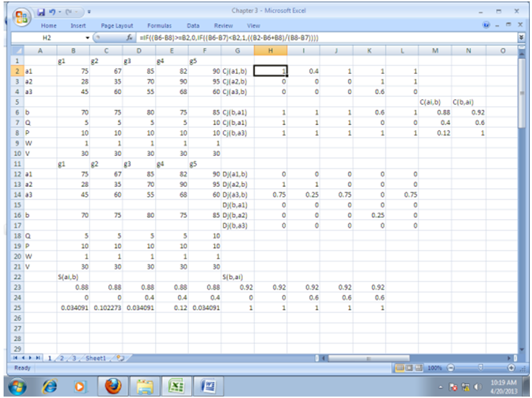Click the Zoom Out minus button
This screenshot has width=532, height=398.
pos(449,367)
